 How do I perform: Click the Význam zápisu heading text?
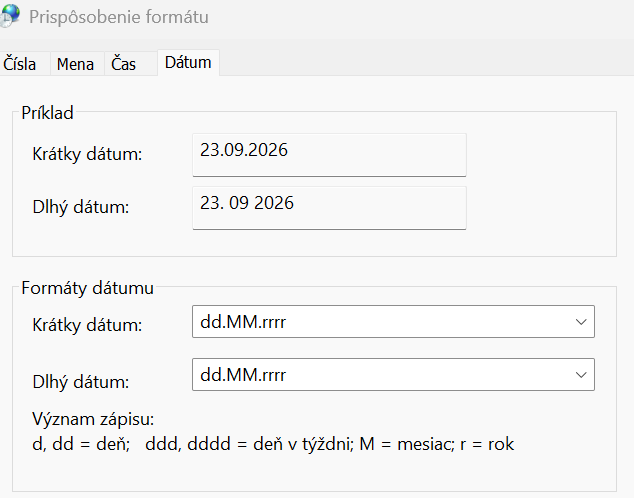click(93, 419)
